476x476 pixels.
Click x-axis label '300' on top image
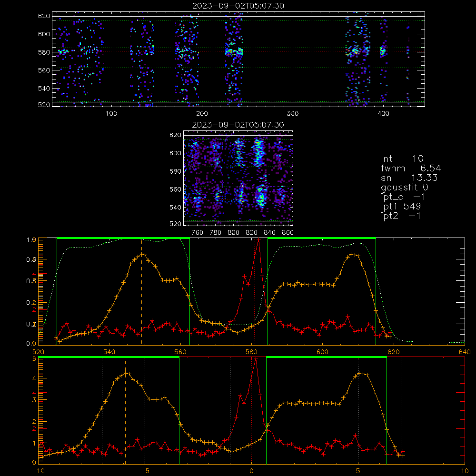tap(293, 114)
